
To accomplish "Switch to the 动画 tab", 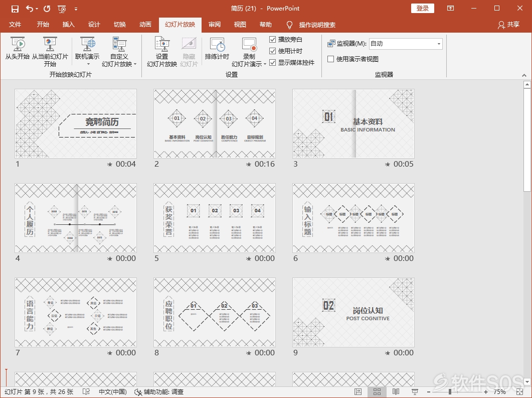I will click(x=145, y=25).
